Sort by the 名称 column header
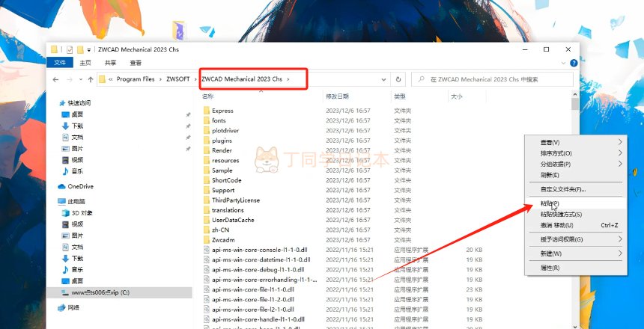Viewport: 644px width, 329px height. tap(208, 96)
